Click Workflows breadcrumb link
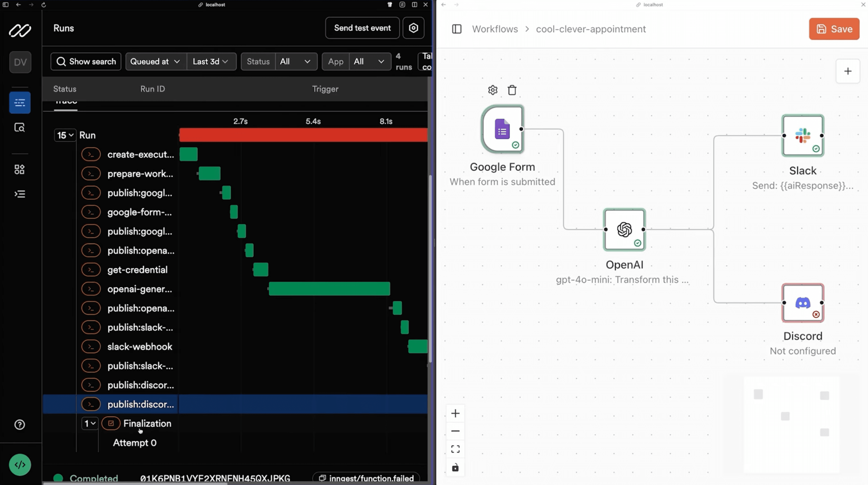 coord(495,29)
